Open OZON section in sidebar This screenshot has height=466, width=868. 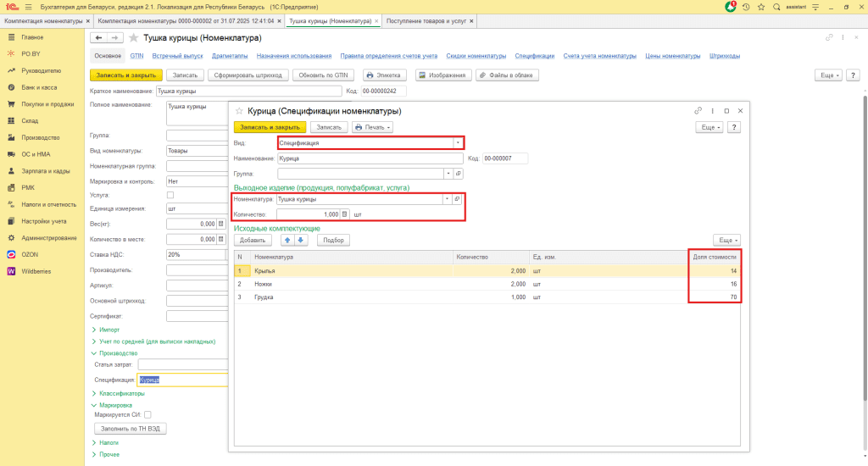(30, 254)
